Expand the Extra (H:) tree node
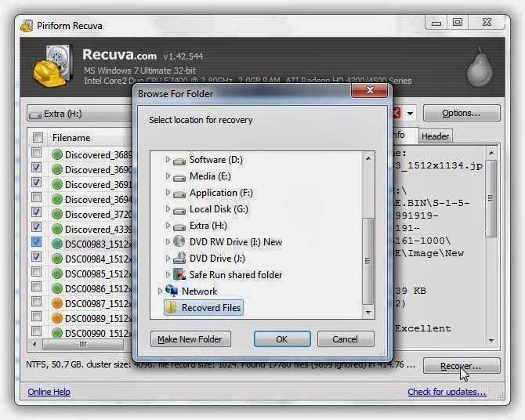Screen dimensions: 525x420 [168, 225]
